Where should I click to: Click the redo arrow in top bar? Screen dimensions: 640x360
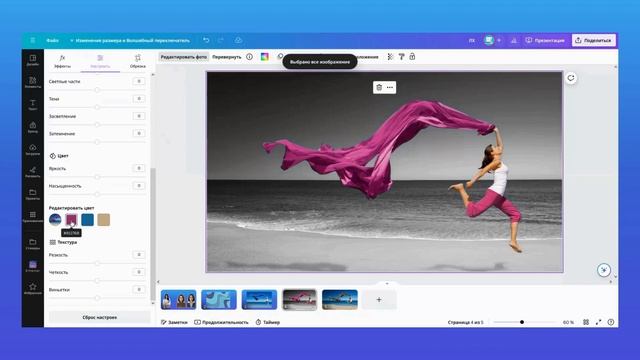coord(221,40)
